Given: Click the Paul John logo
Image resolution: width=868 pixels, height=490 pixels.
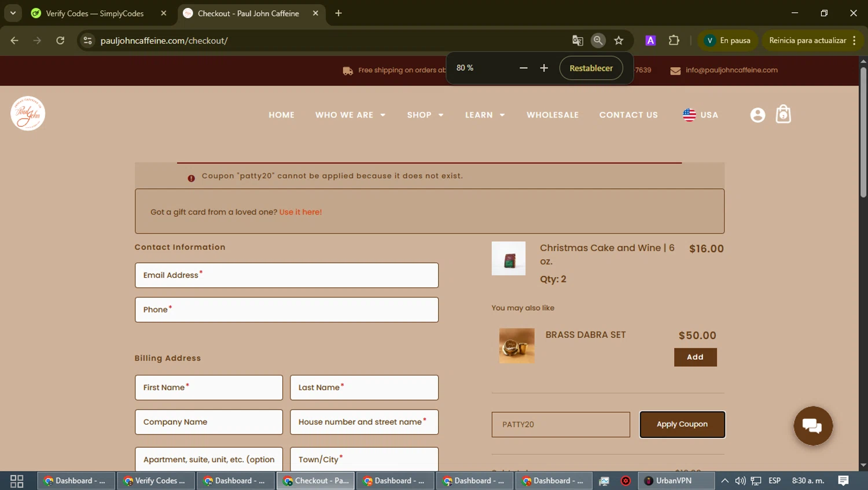Looking at the screenshot, I should tap(28, 113).
